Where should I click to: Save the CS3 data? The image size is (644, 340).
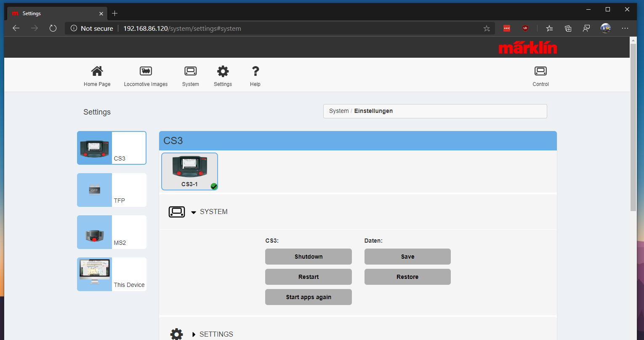[407, 257]
